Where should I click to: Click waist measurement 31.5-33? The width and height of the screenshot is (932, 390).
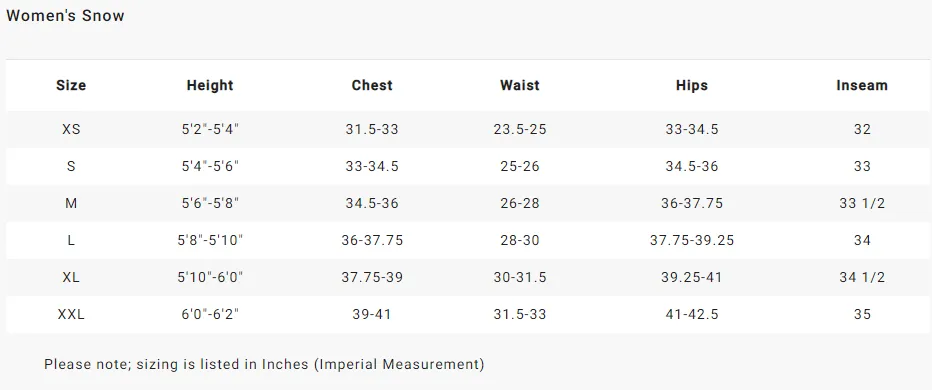point(519,314)
